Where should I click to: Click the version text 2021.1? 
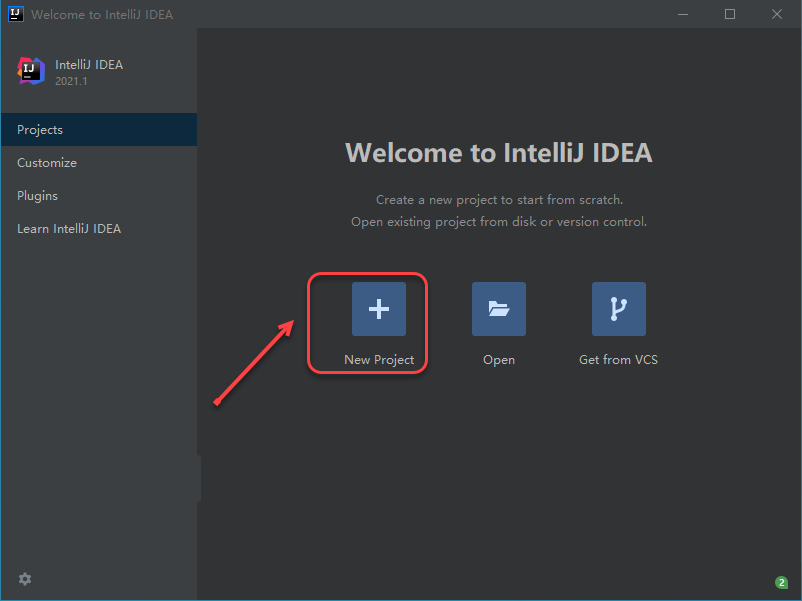(71, 81)
